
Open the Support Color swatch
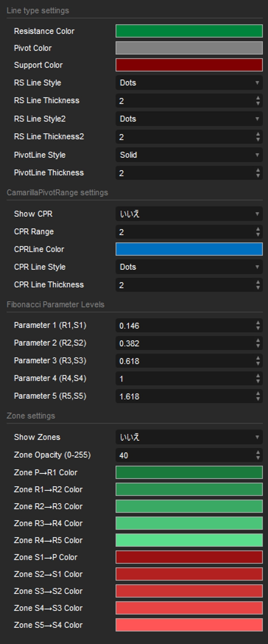point(188,65)
